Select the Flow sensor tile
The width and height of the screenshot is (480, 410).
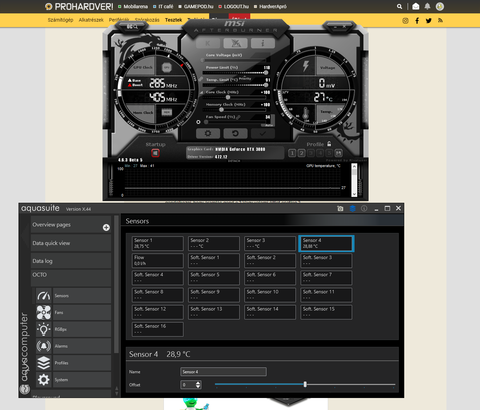[x=158, y=261]
